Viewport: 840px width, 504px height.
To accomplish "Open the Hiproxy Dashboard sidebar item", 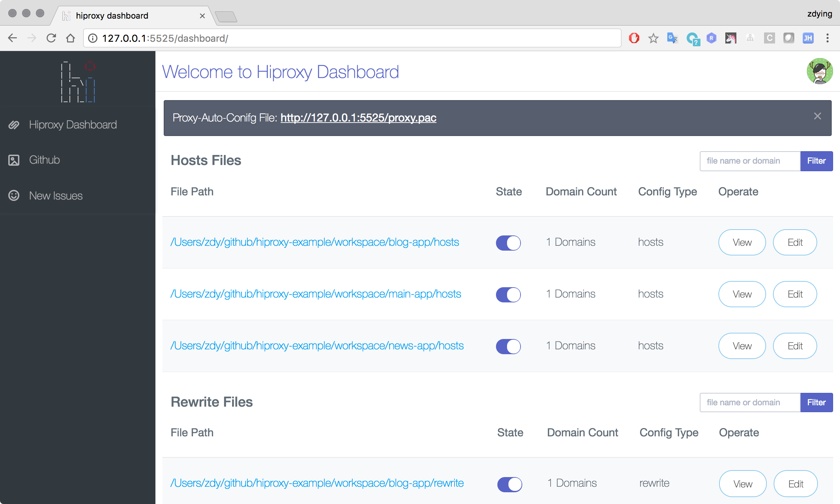I will (73, 125).
